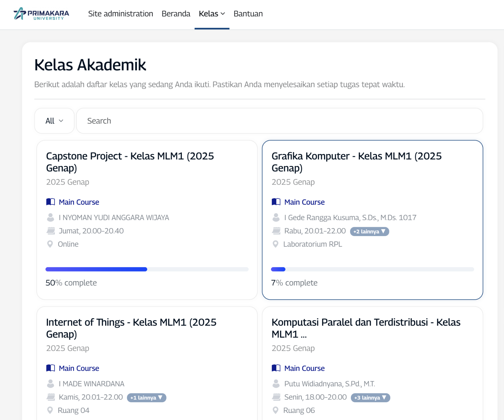Click location pin beside Laboratorium RPL
Image resolution: width=504 pixels, height=420 pixels.
click(x=275, y=244)
